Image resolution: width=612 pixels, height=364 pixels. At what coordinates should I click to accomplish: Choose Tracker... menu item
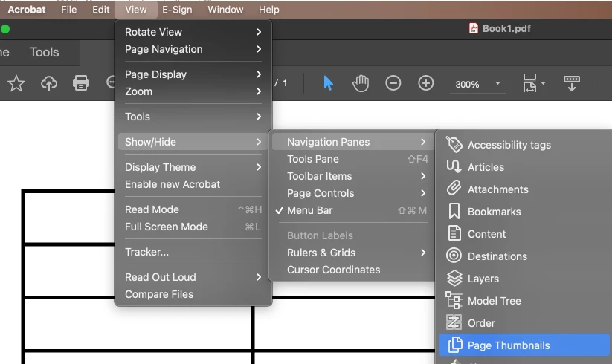click(x=193, y=252)
